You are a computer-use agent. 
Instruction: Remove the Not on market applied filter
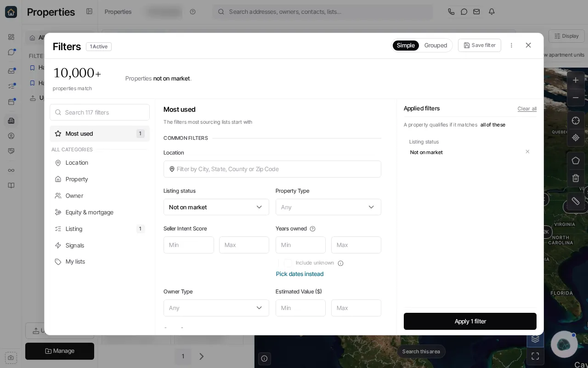(x=527, y=152)
